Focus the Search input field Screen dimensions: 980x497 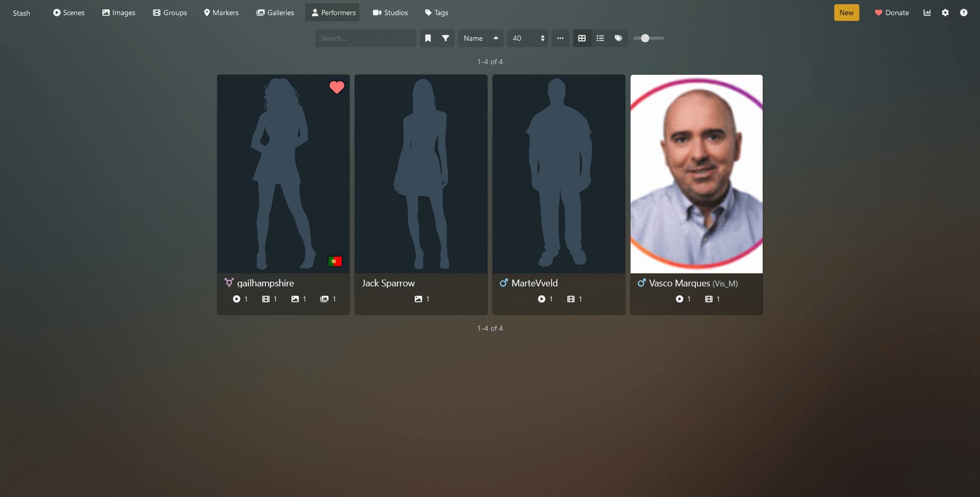[366, 38]
